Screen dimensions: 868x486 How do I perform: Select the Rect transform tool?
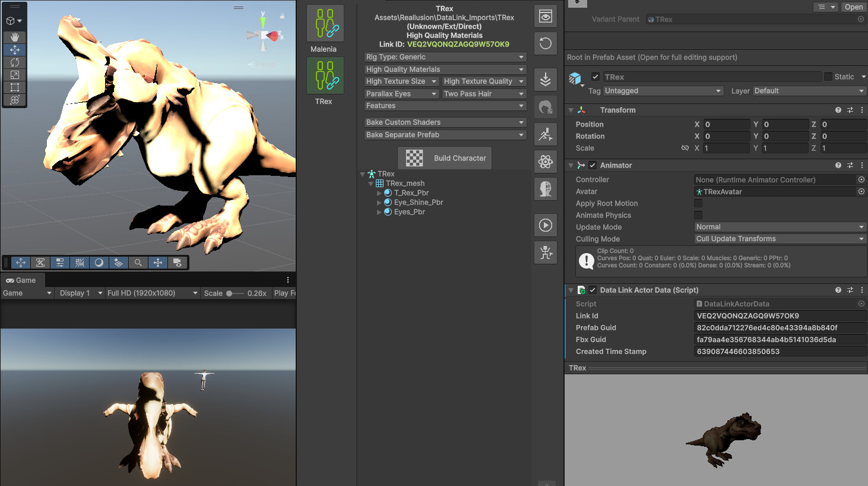tap(15, 87)
